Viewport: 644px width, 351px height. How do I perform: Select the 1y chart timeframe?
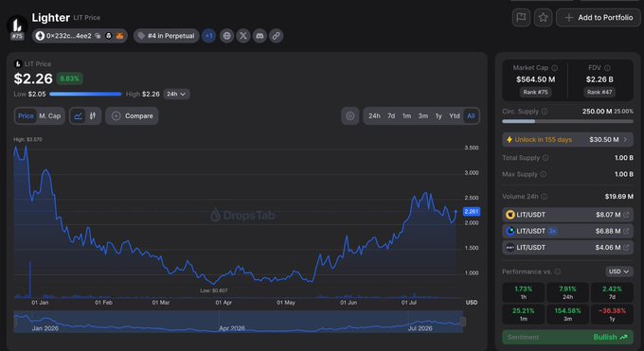(x=438, y=116)
